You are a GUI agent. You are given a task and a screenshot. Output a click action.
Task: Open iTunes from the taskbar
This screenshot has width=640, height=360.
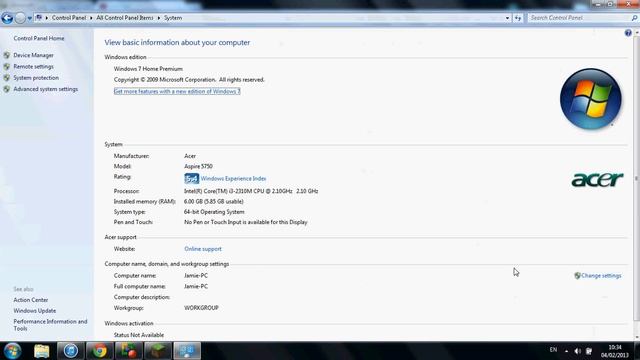pos(71,351)
